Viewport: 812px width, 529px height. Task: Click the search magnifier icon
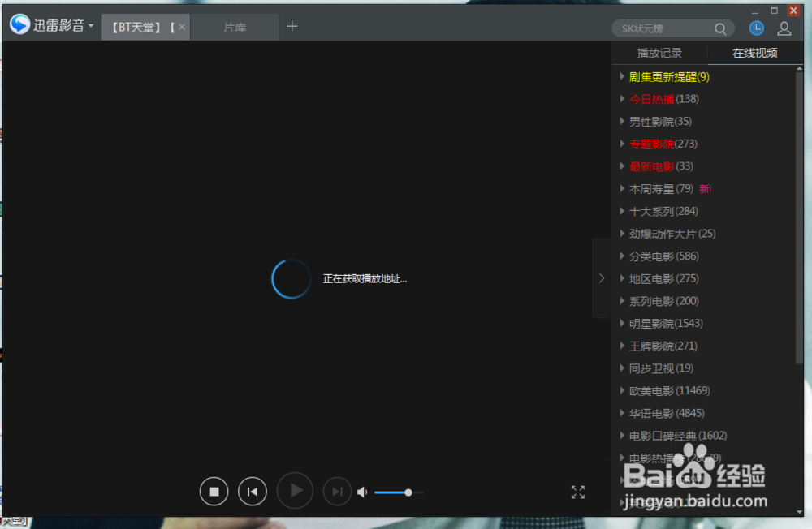tap(720, 28)
